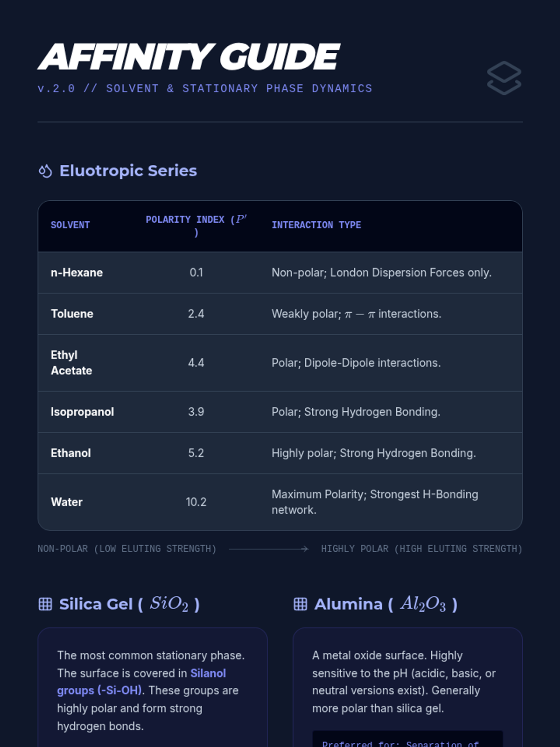Select the Toluene solvent row
The image size is (560, 747).
[x=280, y=314]
